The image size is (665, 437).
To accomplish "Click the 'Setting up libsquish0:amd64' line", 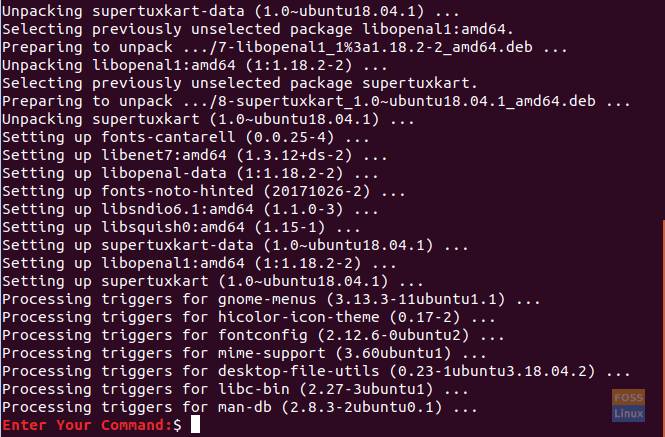I will coord(180,227).
